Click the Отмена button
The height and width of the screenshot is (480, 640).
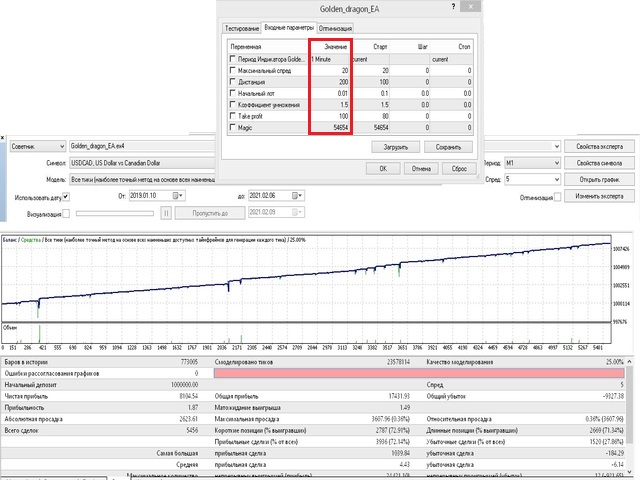(421, 168)
